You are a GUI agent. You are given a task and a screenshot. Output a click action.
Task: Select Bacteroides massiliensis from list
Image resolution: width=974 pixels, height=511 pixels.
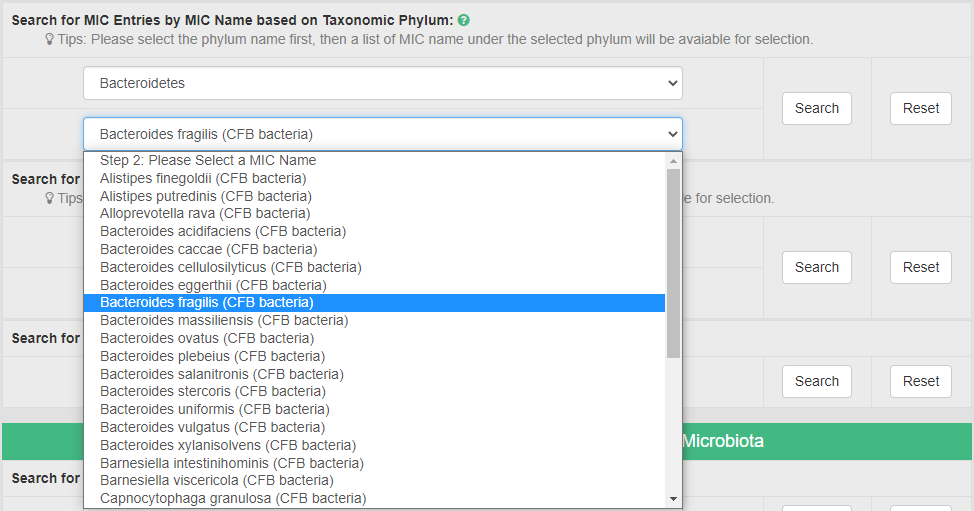click(224, 320)
